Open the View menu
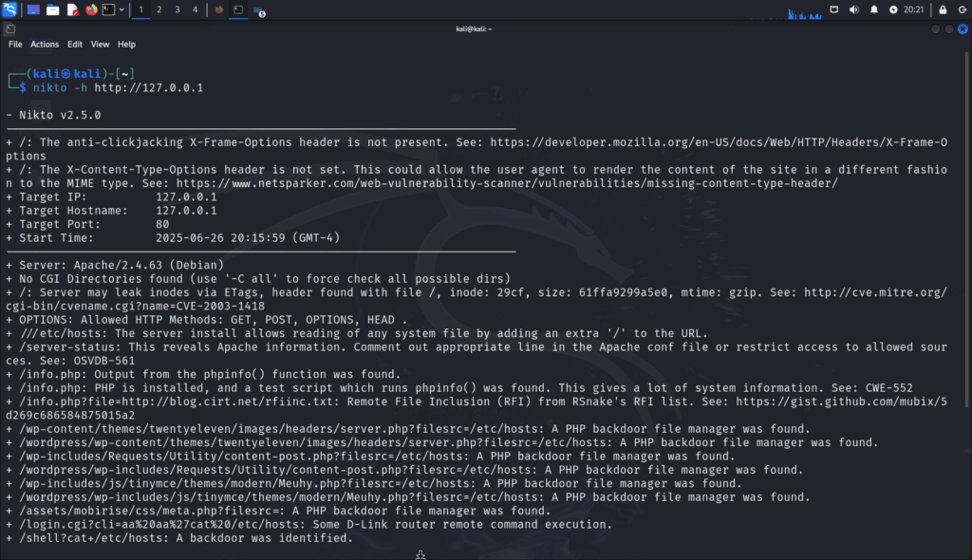Viewport: 972px width, 560px height. pos(100,44)
